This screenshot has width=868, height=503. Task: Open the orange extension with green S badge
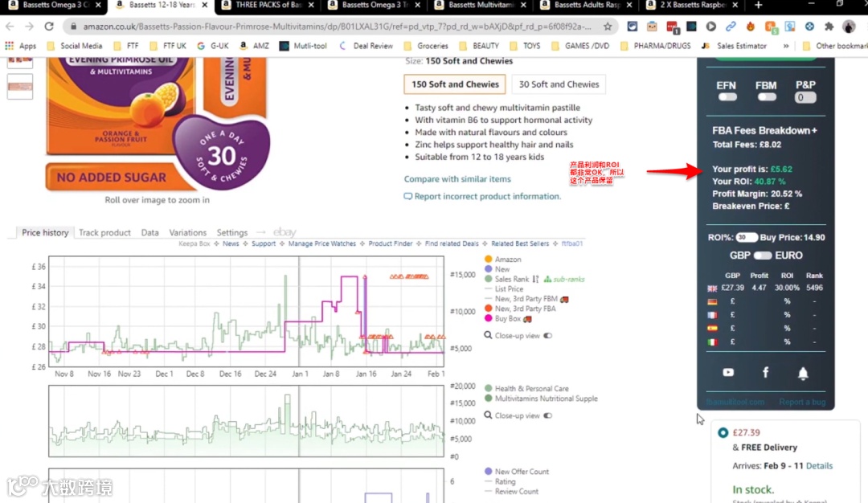[771, 27]
